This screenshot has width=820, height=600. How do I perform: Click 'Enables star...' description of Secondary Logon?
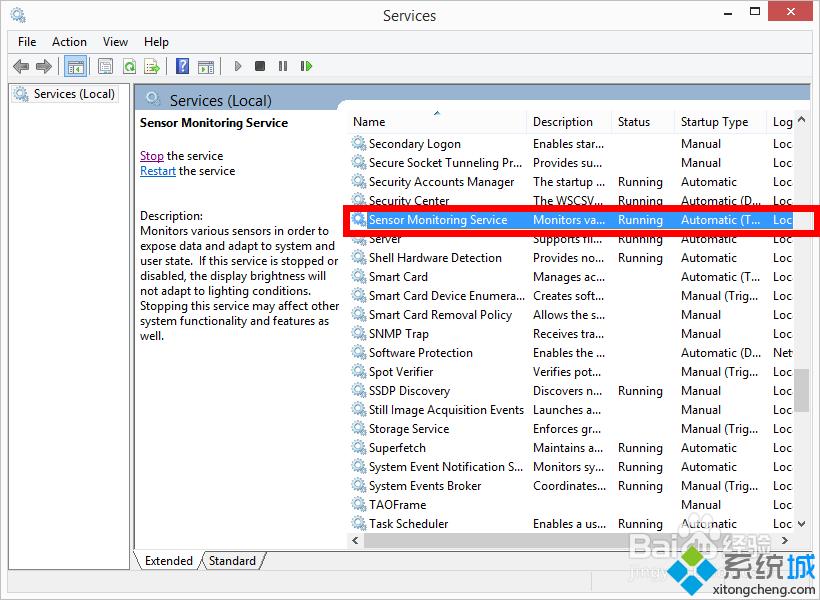pyautogui.click(x=568, y=143)
